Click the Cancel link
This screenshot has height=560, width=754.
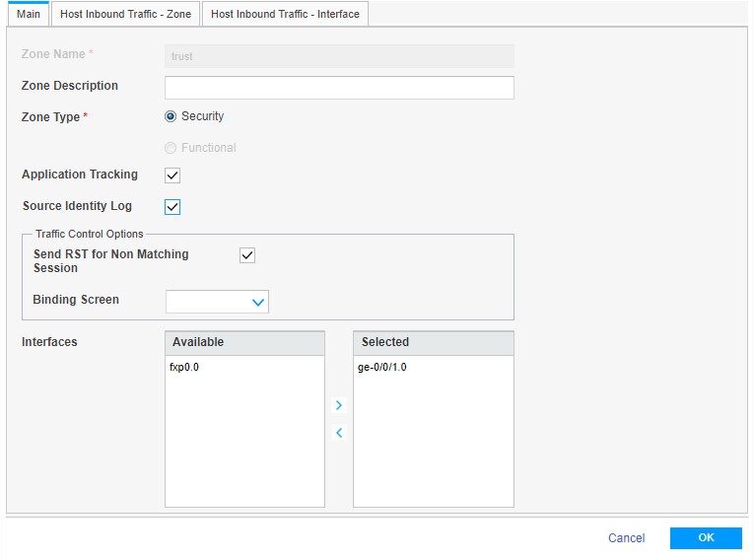click(626, 538)
